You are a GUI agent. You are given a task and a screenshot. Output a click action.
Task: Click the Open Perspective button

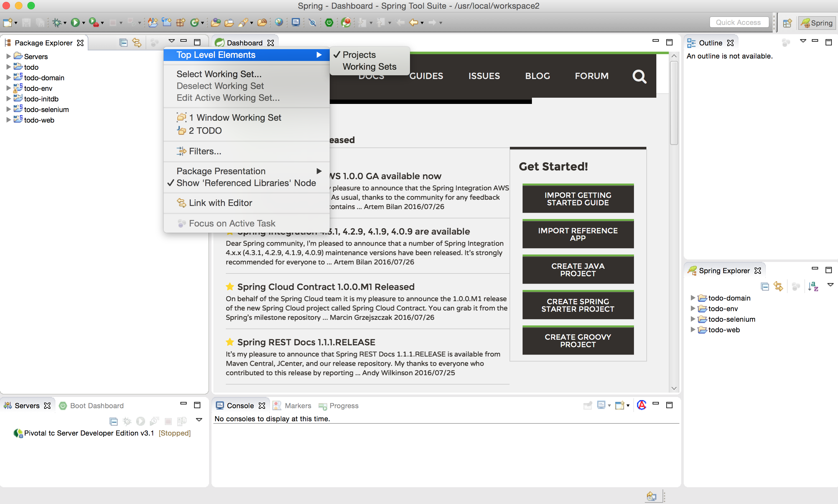(787, 23)
